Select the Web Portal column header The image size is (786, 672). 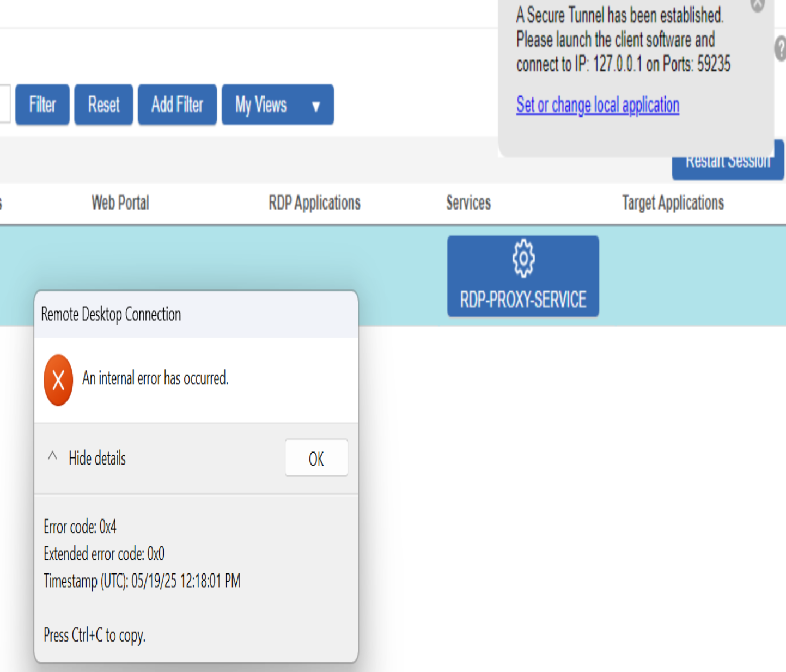pos(120,203)
